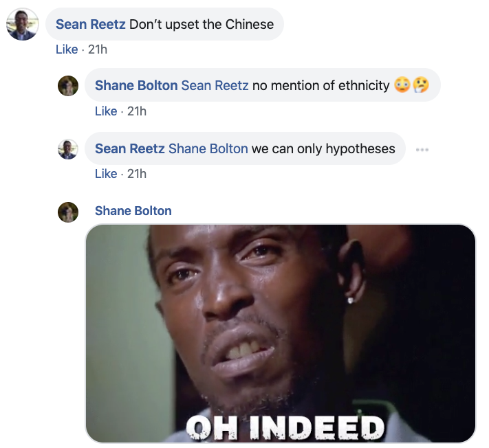This screenshot has height=448, width=489.
Task: Click Sean Reetz's avatar beside hypotheses reply
Action: click(68, 149)
